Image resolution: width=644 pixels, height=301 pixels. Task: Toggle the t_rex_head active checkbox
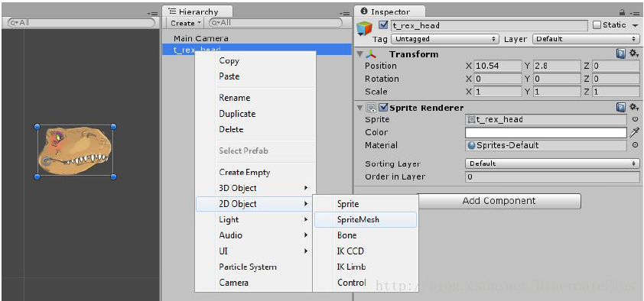(x=384, y=25)
